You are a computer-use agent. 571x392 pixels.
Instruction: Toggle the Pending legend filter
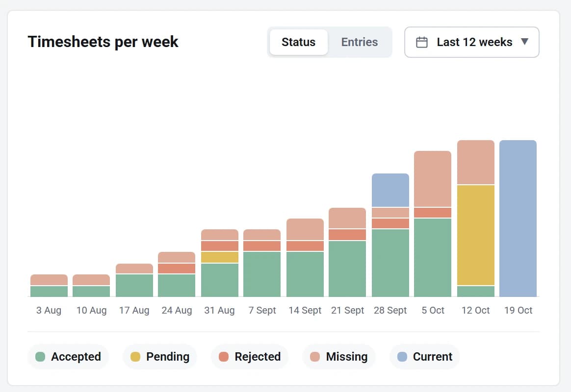point(160,357)
